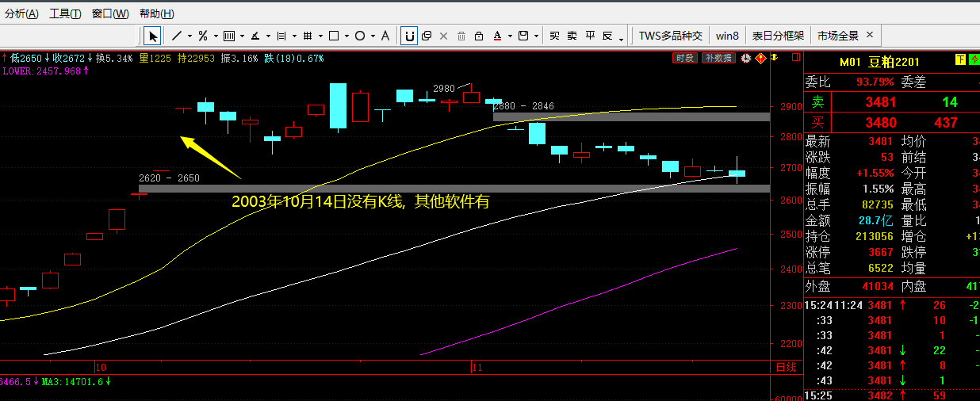Select the line drawing tool
Viewport: 980px width, 401px height.
[x=176, y=36]
